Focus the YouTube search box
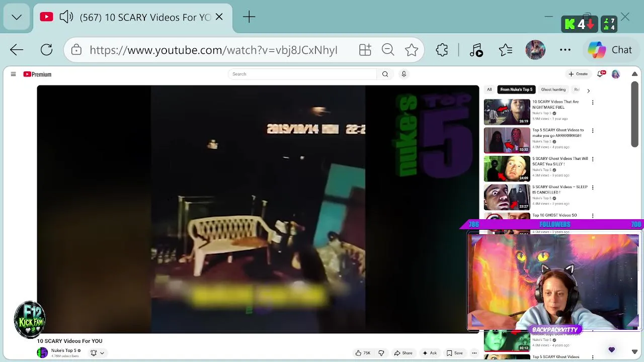644x362 pixels. pyautogui.click(x=302, y=74)
